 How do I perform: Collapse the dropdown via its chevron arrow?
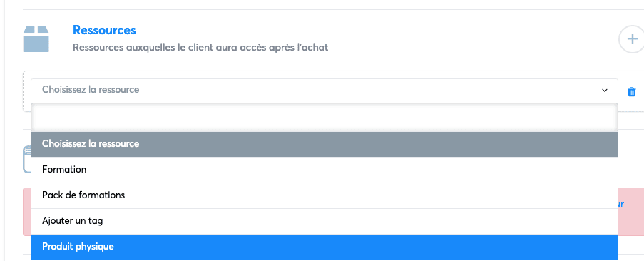click(604, 91)
